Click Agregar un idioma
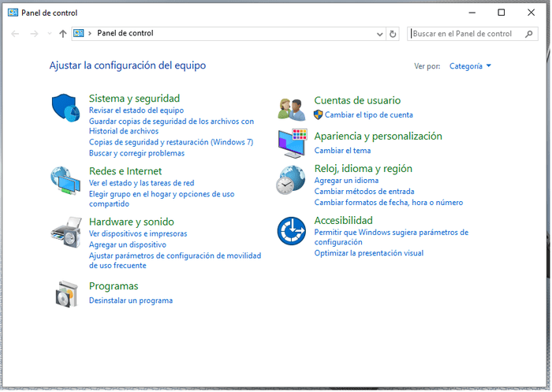552x392 pixels. point(346,181)
